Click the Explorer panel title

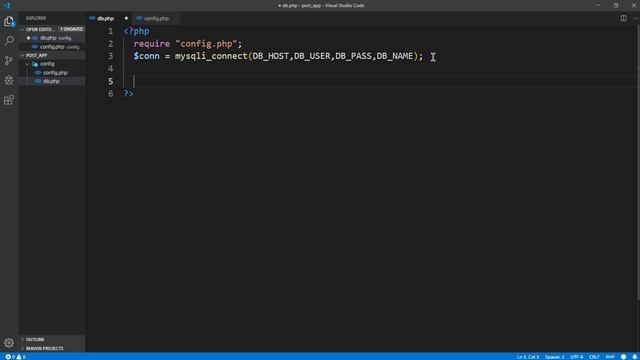click(x=36, y=18)
